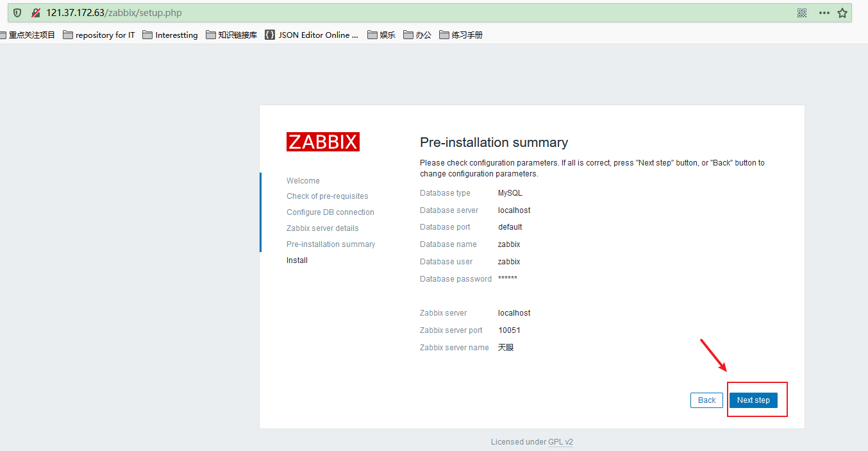The height and width of the screenshot is (451, 868).
Task: Click the disabled plugin icon in address bar
Action: 35,12
